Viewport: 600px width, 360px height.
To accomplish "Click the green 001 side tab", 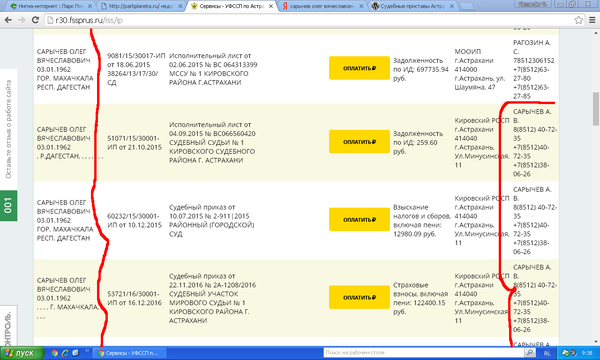I will click(8, 205).
